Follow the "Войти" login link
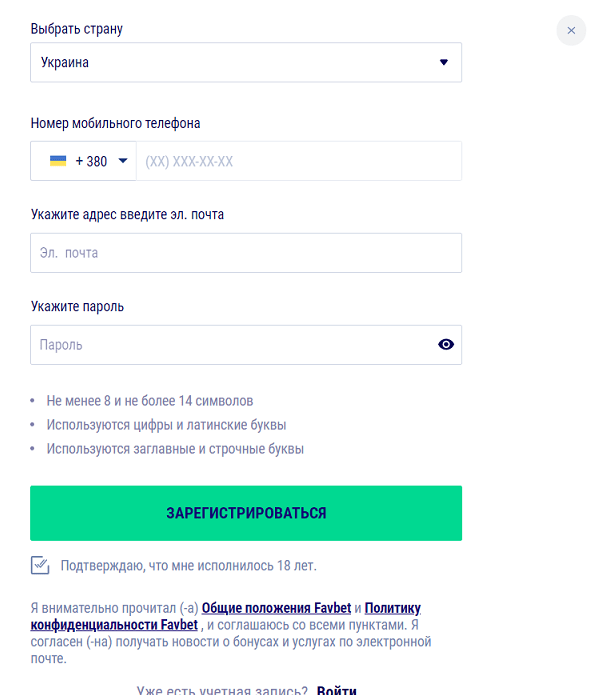 coord(336,690)
